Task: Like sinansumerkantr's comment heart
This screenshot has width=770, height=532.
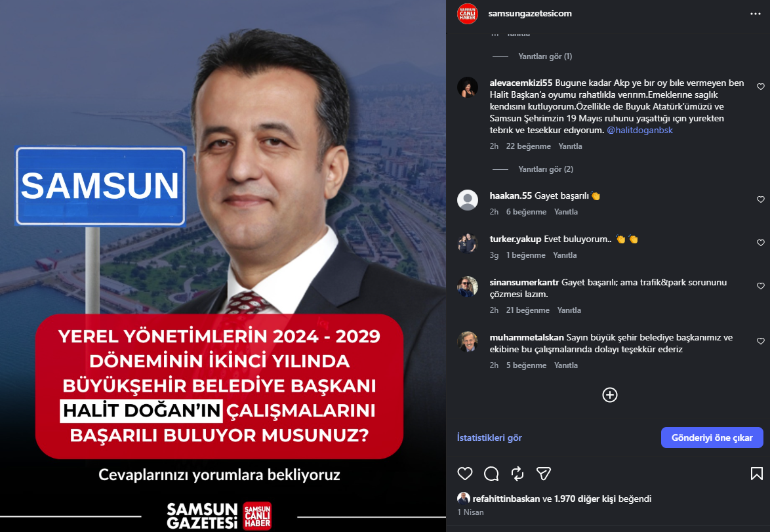Action: (761, 286)
